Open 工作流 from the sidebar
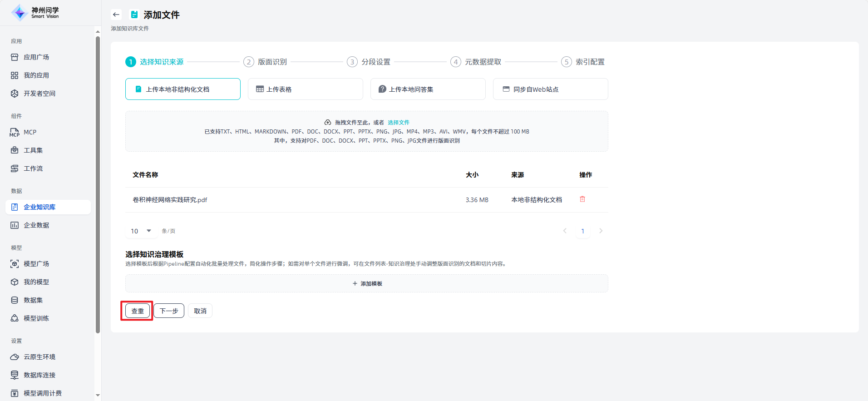Image resolution: width=868 pixels, height=401 pixels. coord(33,168)
